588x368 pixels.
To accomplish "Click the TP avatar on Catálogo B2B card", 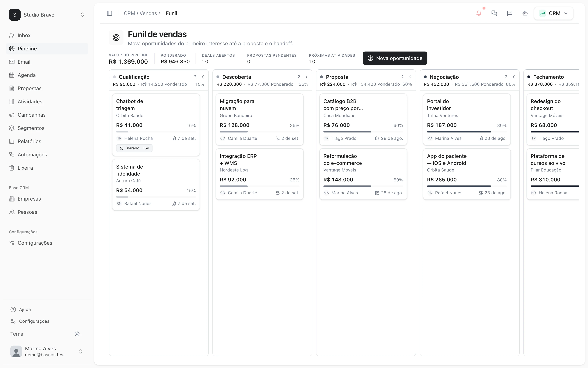I will 326,139.
